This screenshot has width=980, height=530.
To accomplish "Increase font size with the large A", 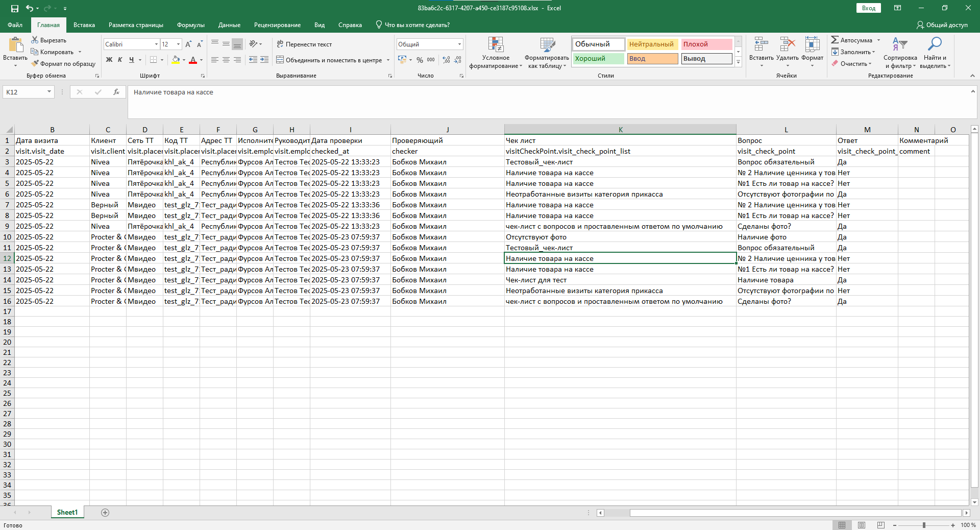I will pyautogui.click(x=189, y=44).
